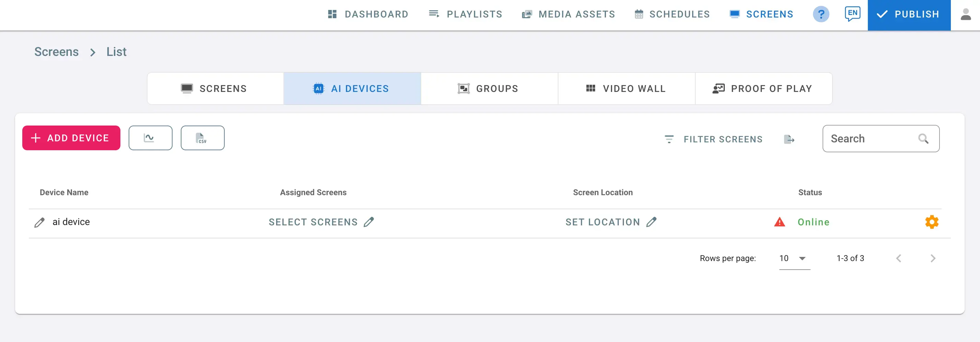
Task: Open the analytics chart icon button
Action: click(150, 138)
